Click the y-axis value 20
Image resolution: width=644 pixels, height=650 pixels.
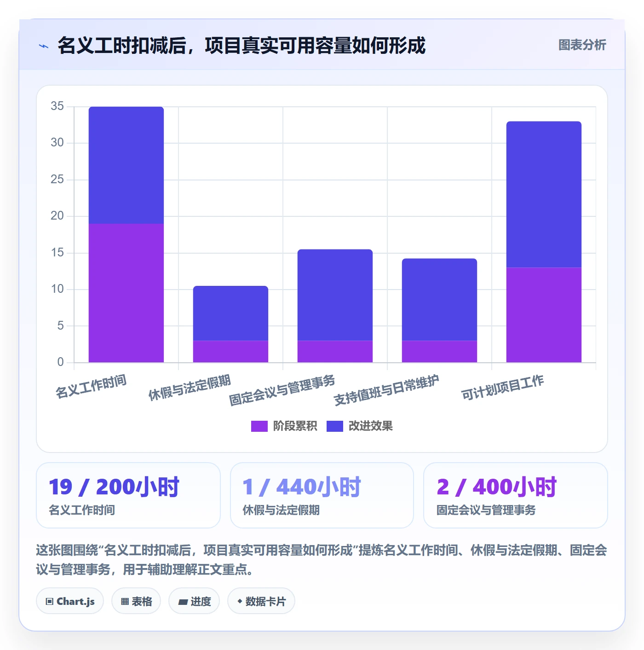coord(57,216)
